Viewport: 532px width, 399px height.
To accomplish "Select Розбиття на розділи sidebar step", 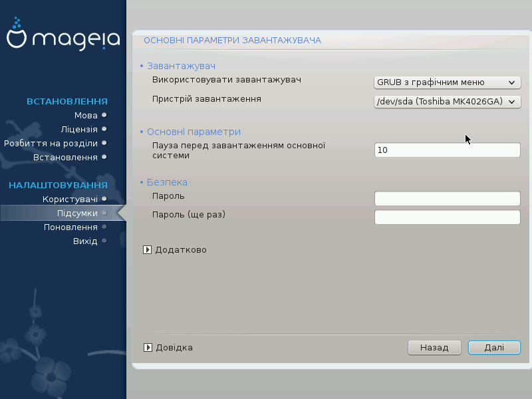I will 51,143.
